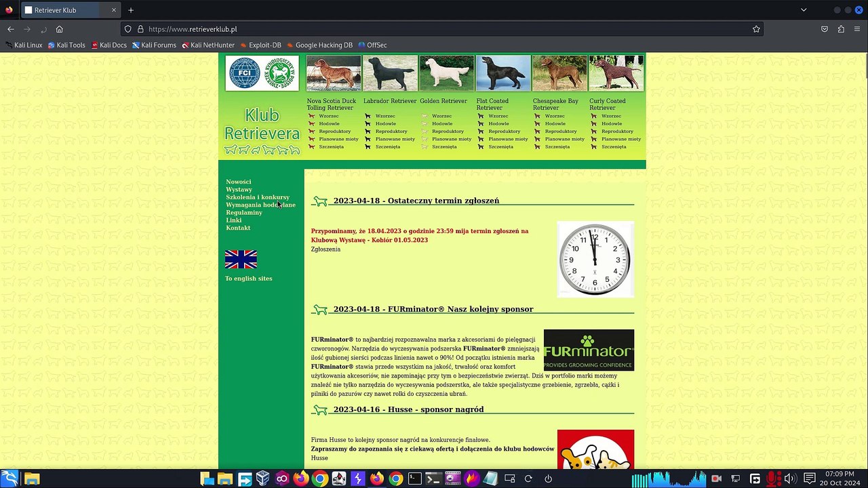868x488 pixels.
Task: Open the Kali application launcher menu
Action: click(9, 479)
